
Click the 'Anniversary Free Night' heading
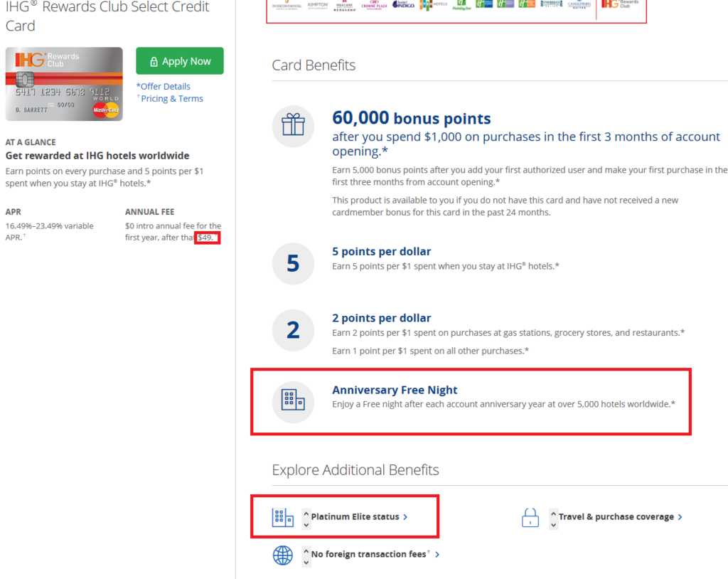point(395,390)
